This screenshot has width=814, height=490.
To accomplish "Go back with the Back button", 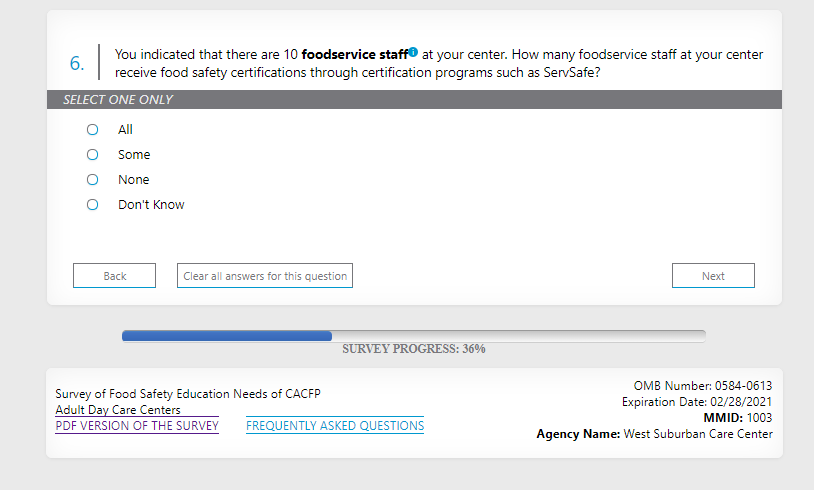I will 114,276.
